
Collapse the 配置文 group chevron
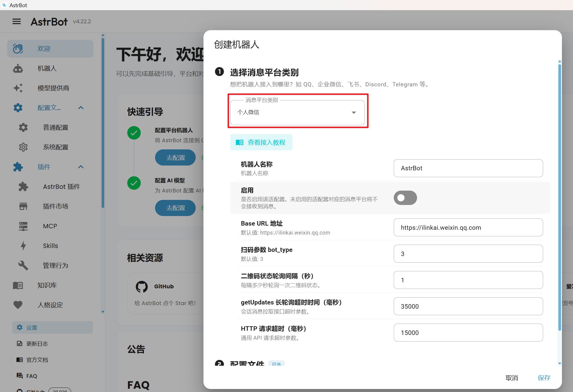[x=81, y=108]
